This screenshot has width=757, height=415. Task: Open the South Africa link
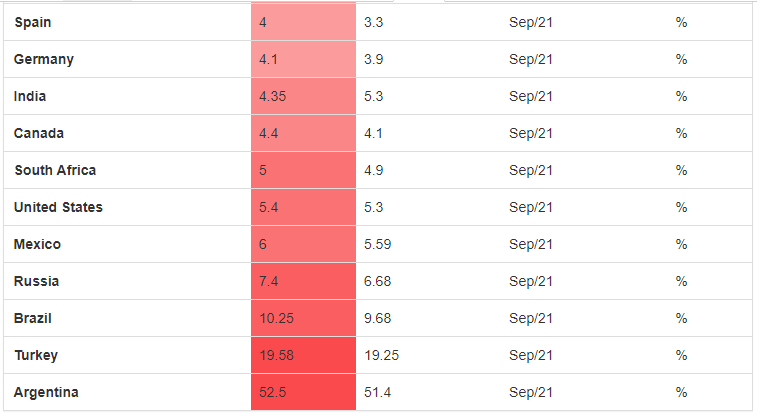55,170
